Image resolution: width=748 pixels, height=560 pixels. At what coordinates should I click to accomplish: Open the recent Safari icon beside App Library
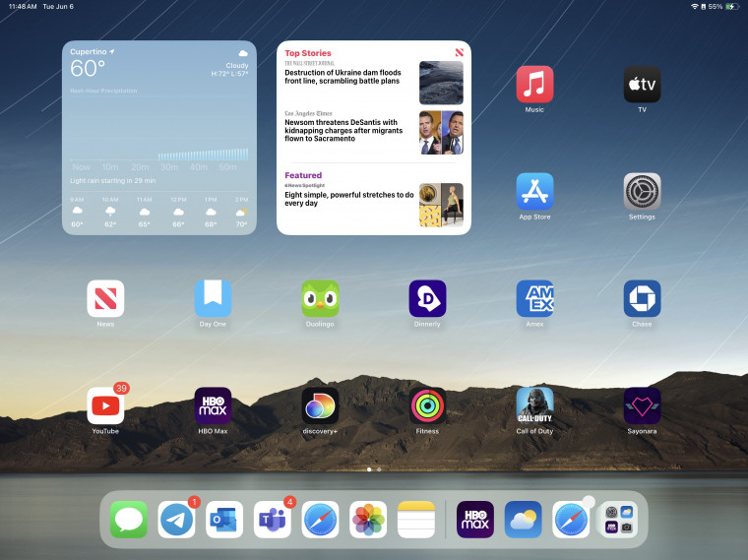coord(571,520)
